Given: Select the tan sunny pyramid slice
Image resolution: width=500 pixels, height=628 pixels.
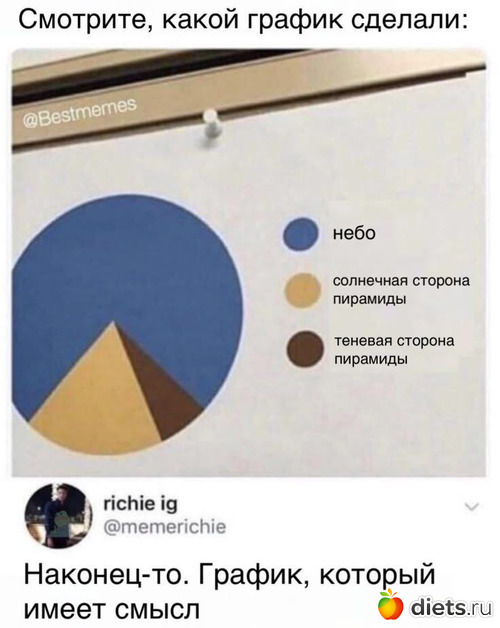Looking at the screenshot, I should click(94, 405).
